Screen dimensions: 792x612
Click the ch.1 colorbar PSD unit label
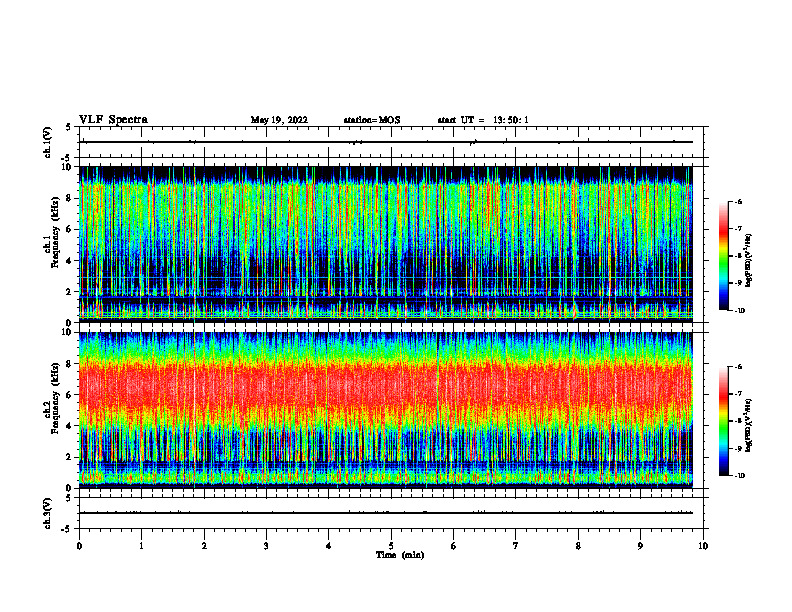click(x=748, y=261)
